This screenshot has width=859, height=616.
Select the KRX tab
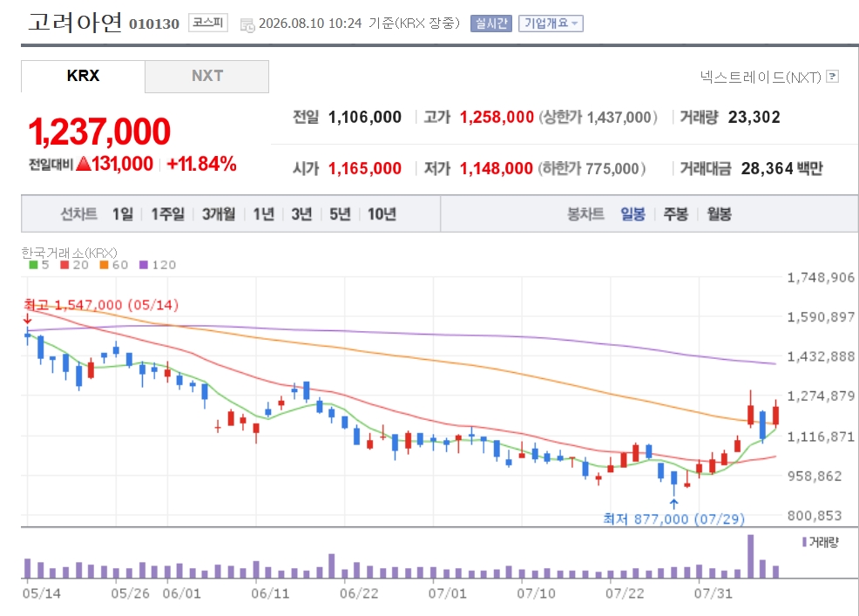pos(83,76)
